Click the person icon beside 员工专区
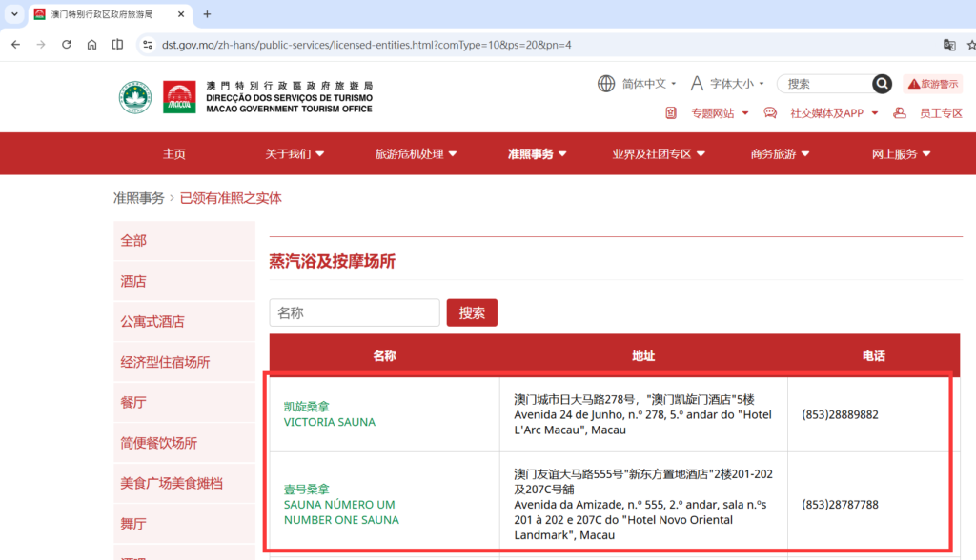 pos(899,112)
